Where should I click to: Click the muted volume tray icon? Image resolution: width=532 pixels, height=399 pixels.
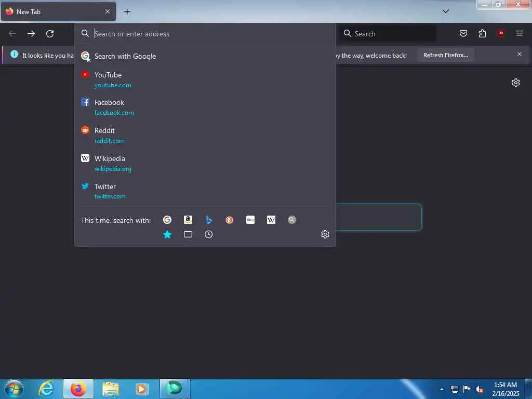coord(480,390)
